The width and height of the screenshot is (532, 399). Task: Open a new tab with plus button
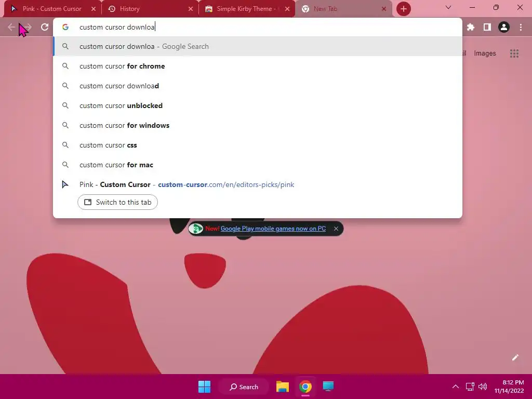[403, 9]
